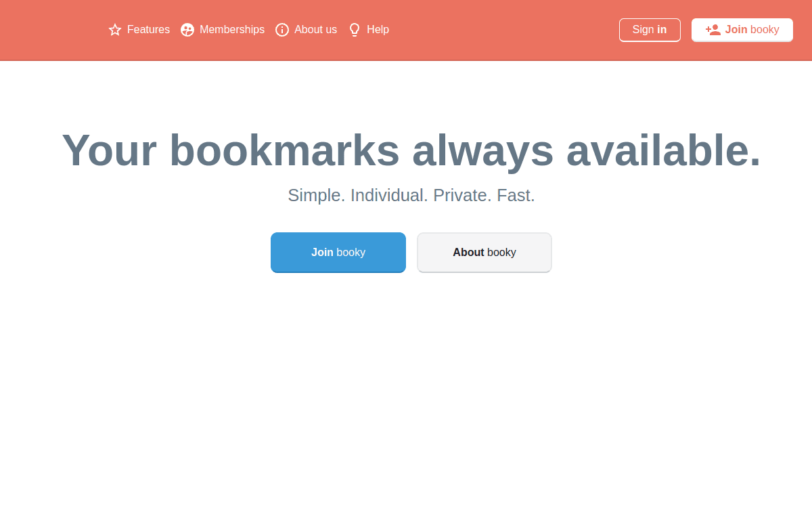Click the Sign in button
812x508 pixels.
pos(650,30)
